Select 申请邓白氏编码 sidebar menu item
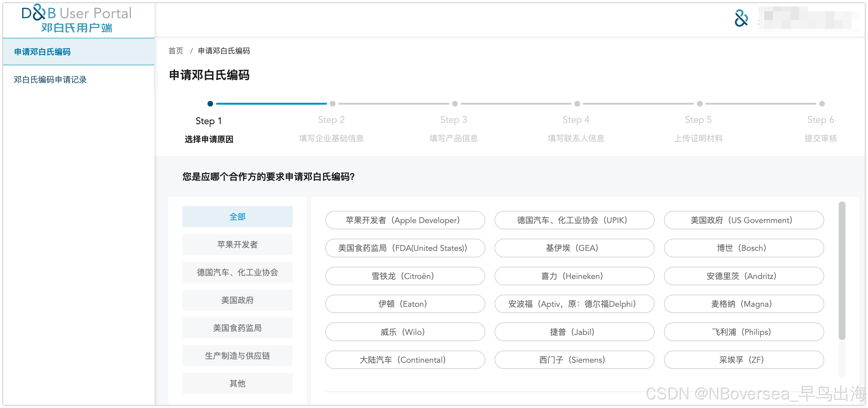The width and height of the screenshot is (868, 408). 42,52
